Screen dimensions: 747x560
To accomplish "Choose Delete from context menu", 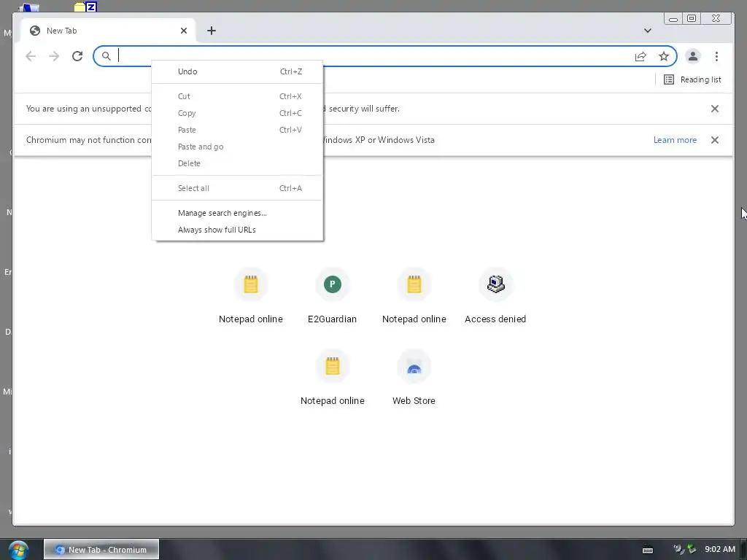I will tap(237, 163).
